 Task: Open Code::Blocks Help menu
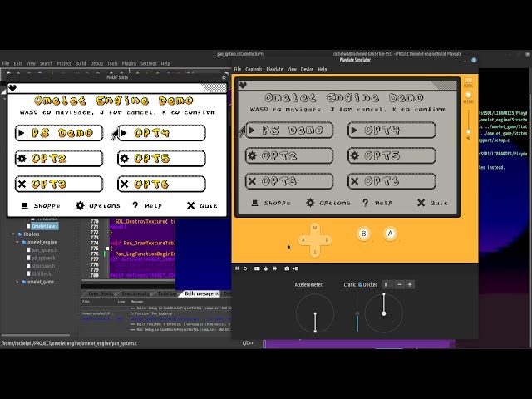coord(165,63)
